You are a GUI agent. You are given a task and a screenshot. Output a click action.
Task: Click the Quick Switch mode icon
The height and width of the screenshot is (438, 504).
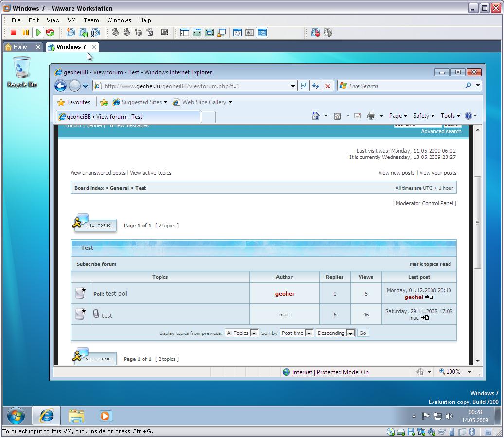click(209, 33)
